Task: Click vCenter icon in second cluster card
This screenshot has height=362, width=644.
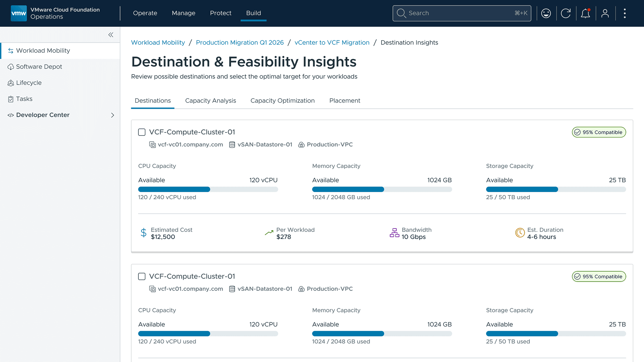Action: tap(152, 289)
